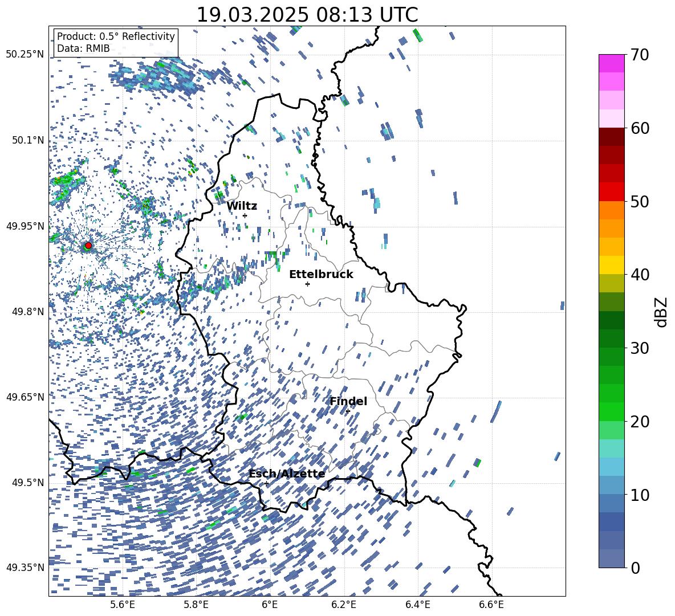
Task: Click the colorbar tick value 70
Action: tap(640, 55)
